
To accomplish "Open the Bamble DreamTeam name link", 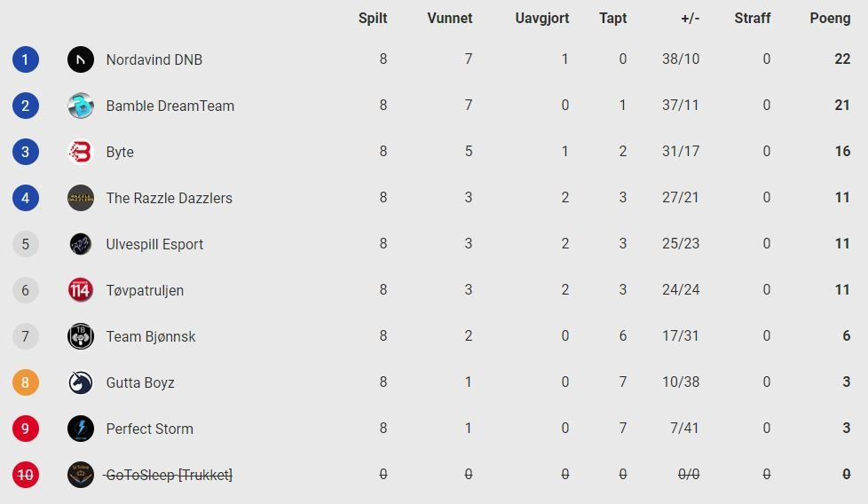I will (170, 106).
